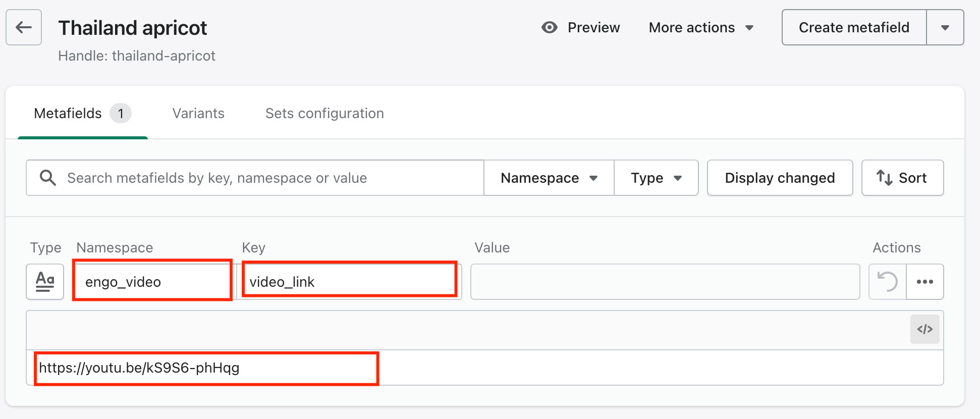
Task: Open the Sets configuration tab
Action: (x=324, y=113)
